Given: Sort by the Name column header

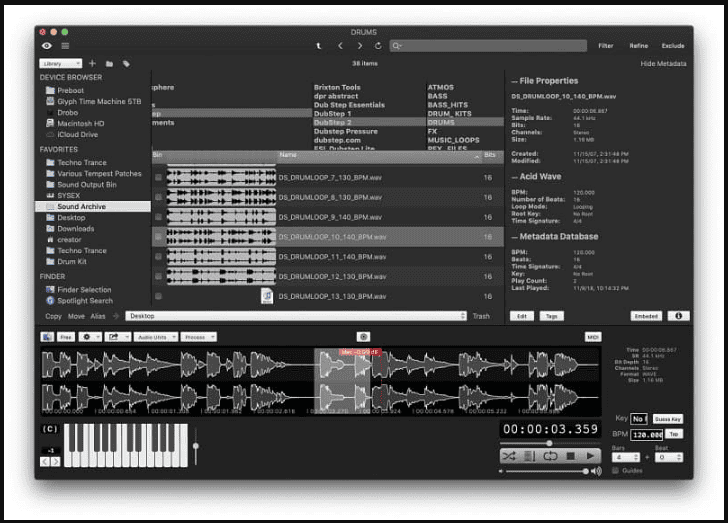Looking at the screenshot, I should point(379,155).
